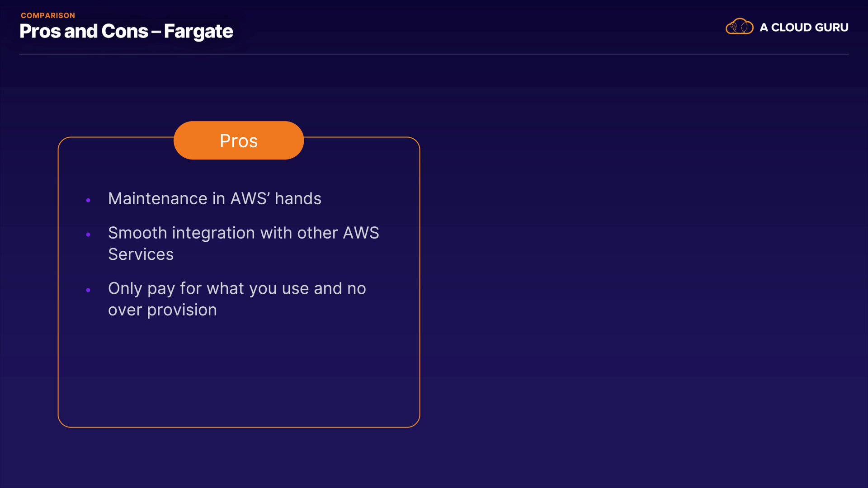Click the horizontal divider line under the title
The image size is (868, 488).
(434, 54)
